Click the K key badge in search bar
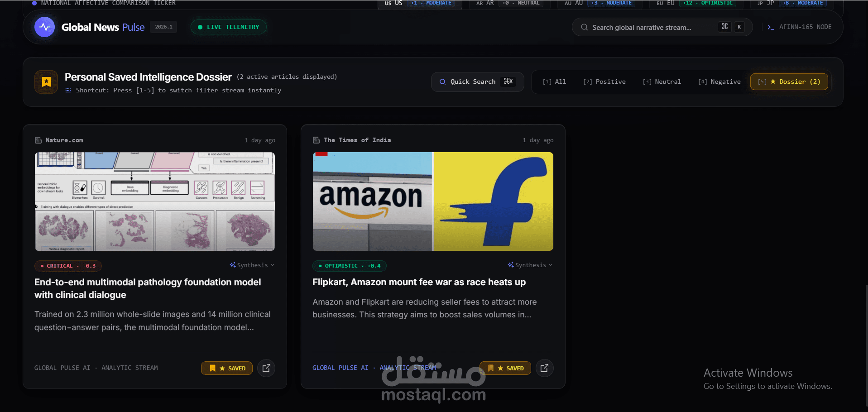The image size is (868, 412). tap(739, 27)
